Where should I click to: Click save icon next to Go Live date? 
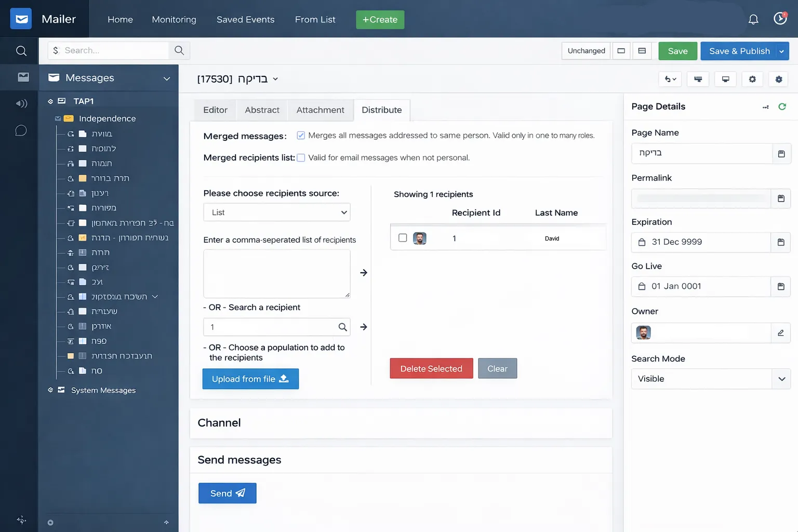[x=781, y=286]
